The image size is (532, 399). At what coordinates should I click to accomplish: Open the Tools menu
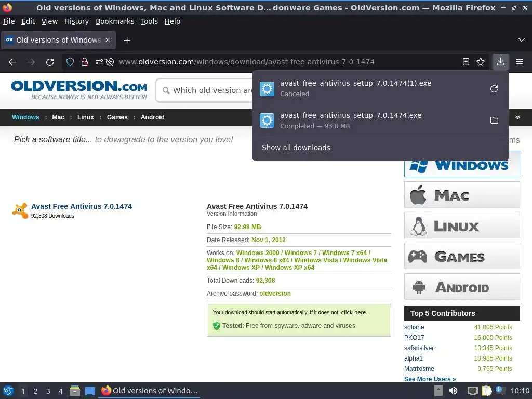(149, 21)
